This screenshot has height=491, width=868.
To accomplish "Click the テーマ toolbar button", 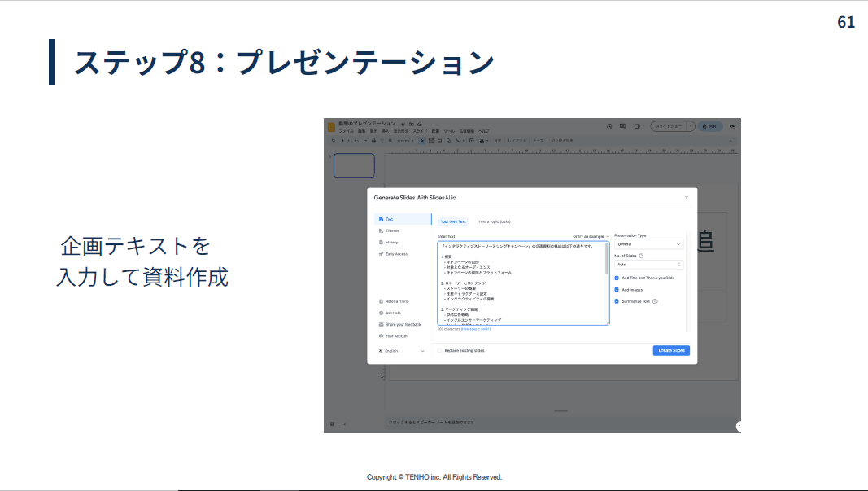I will 538,141.
